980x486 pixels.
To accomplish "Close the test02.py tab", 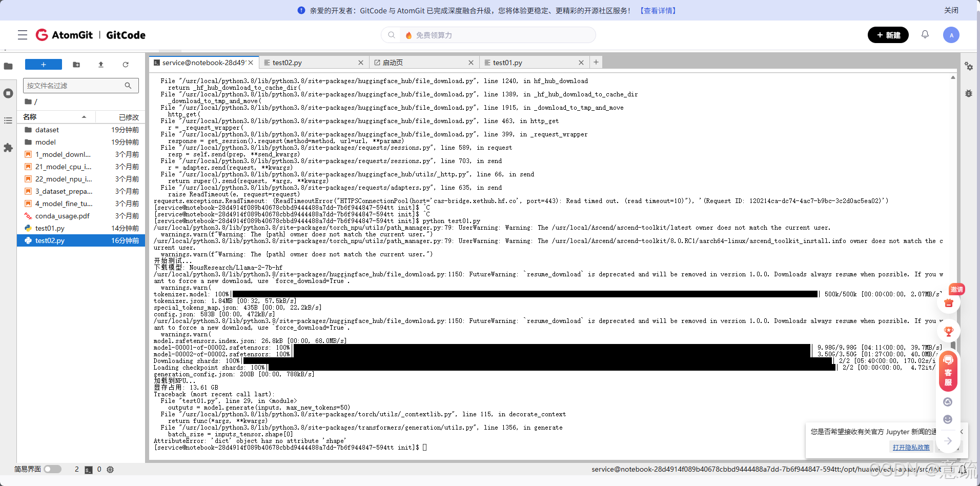I will point(361,63).
